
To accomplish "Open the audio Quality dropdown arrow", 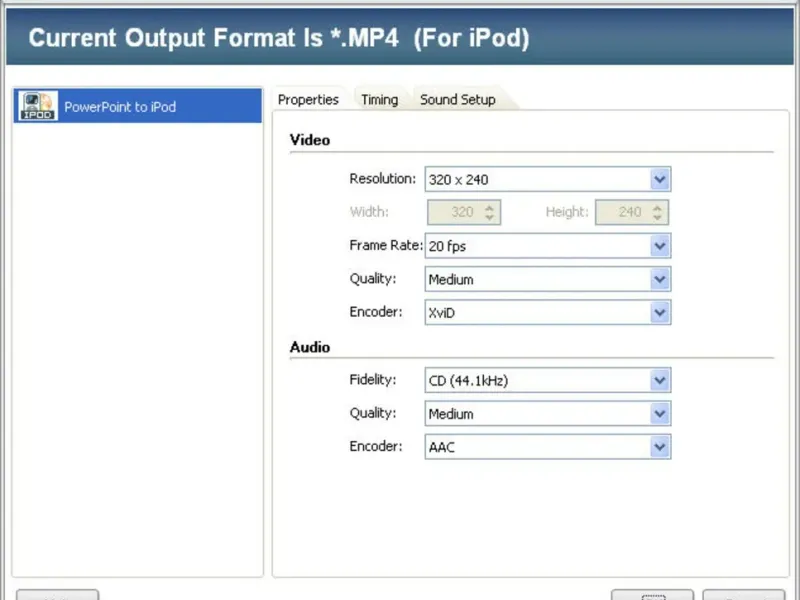I will 660,414.
